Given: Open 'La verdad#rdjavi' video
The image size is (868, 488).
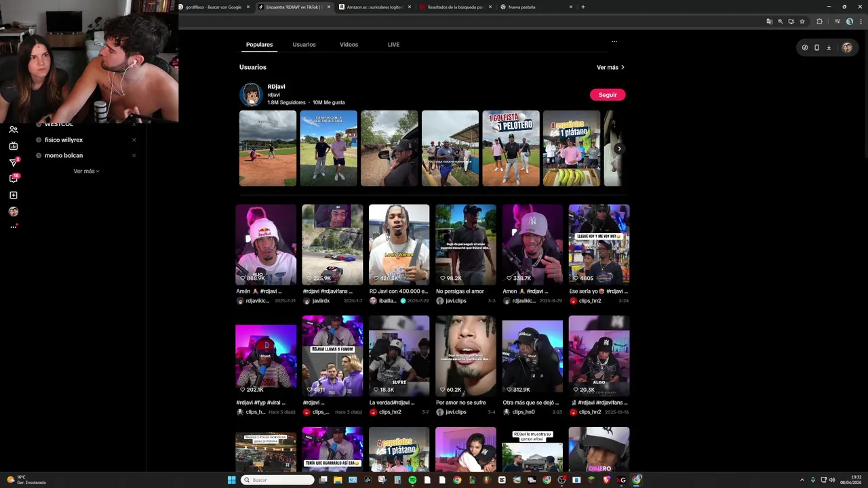Looking at the screenshot, I should click(x=399, y=356).
